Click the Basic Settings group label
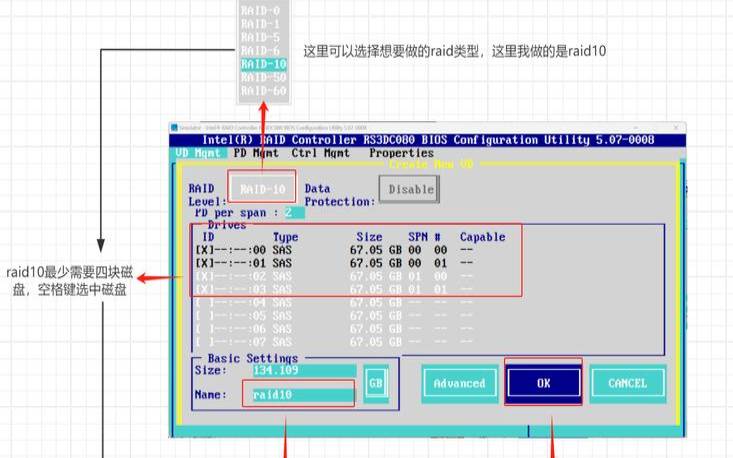The width and height of the screenshot is (733, 458). point(252,358)
